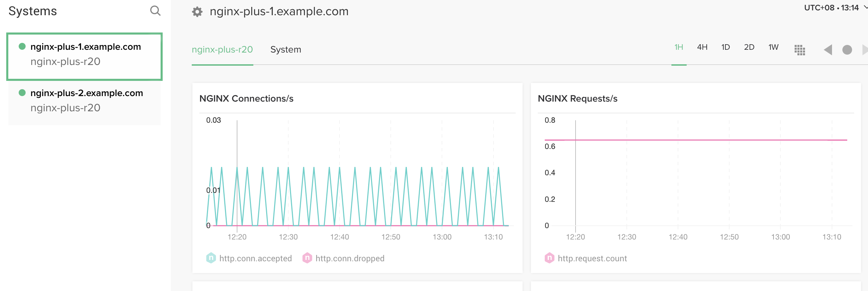Viewport: 868px width, 291px height.
Task: Click the live circle button in time controls
Action: (x=847, y=50)
